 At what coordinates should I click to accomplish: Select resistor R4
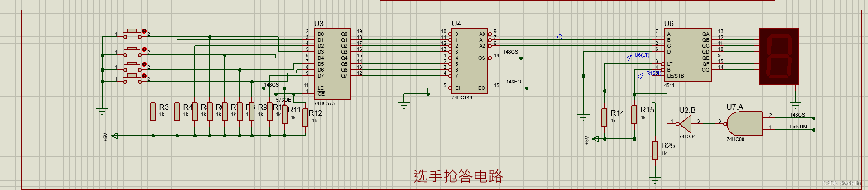coord(177,112)
